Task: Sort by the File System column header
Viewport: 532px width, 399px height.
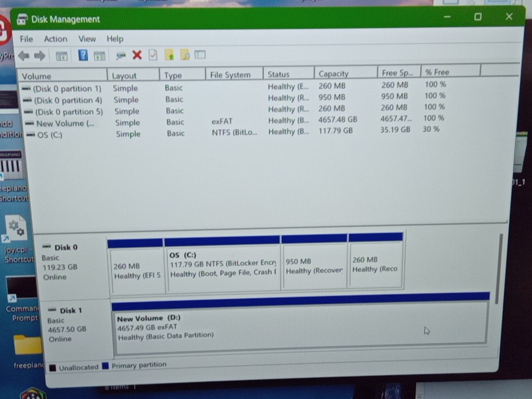Action: coord(234,74)
